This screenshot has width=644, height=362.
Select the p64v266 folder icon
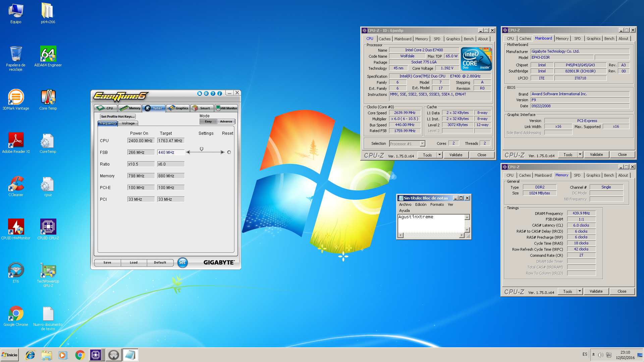pyautogui.click(x=48, y=14)
